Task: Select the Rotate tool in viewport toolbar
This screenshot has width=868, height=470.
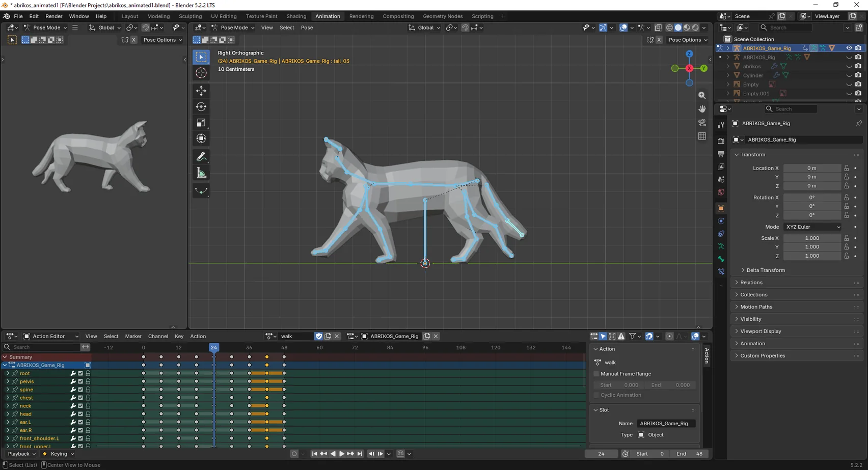Action: coord(201,106)
